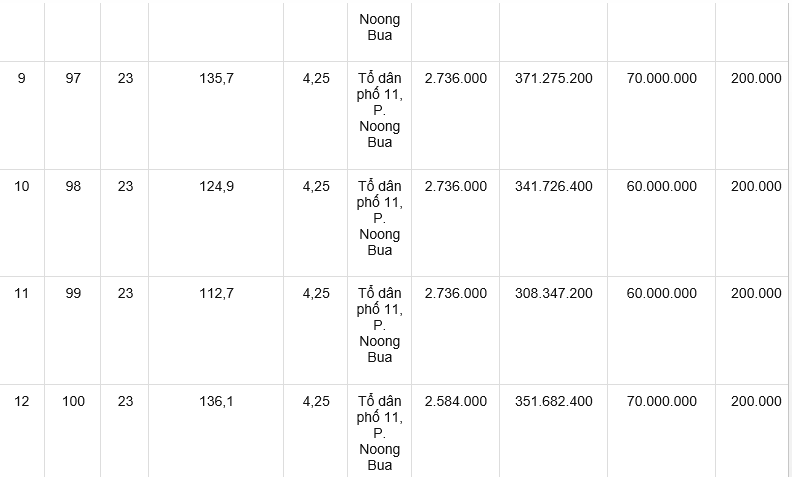Click the total price 308.347.200

pyautogui.click(x=554, y=294)
